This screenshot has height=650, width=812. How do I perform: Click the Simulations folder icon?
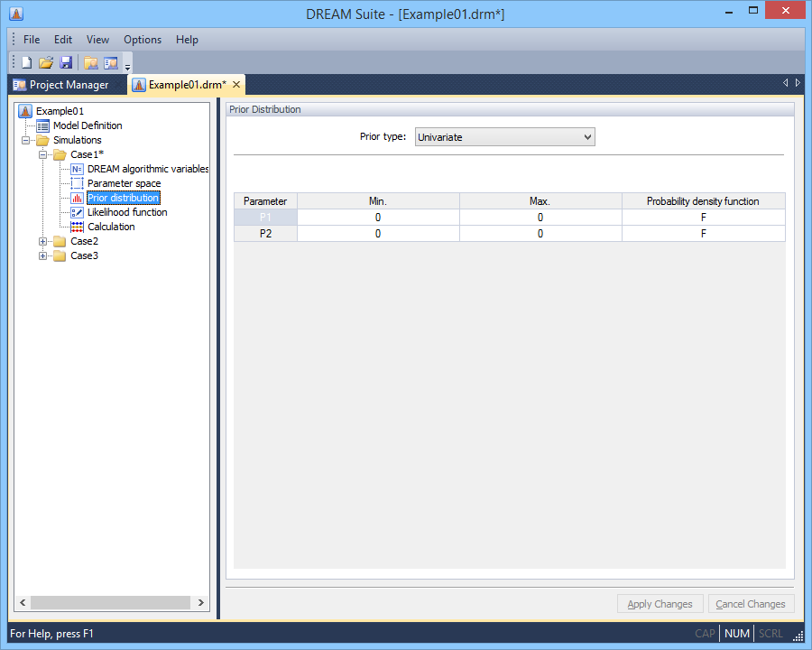[43, 140]
